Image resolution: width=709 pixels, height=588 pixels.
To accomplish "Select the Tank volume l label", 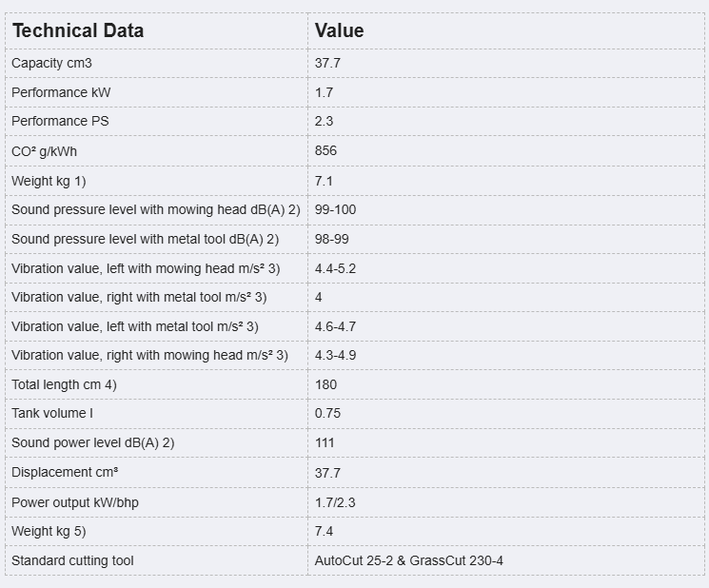I will pos(52,414).
